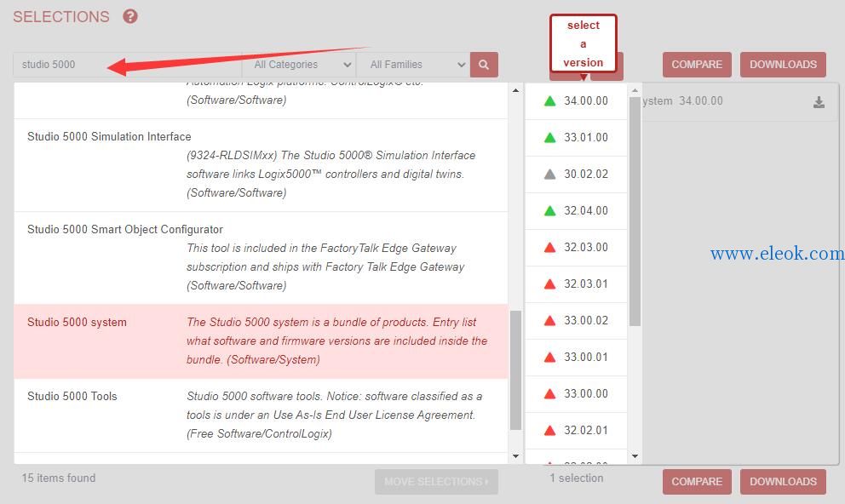This screenshot has height=504, width=845.
Task: Select Studio 5000 Smart Object Configurator row
Action: tap(261, 258)
